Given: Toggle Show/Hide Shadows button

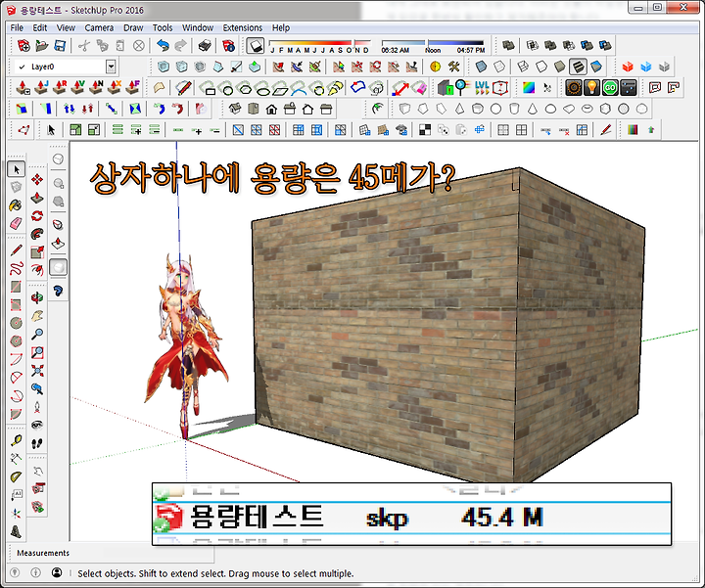Looking at the screenshot, I should 256,45.
